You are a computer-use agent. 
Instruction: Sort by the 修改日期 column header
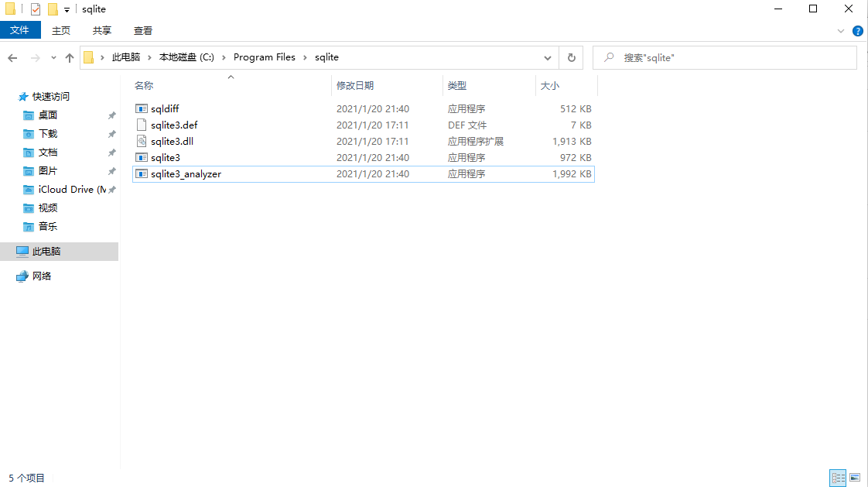tap(355, 85)
